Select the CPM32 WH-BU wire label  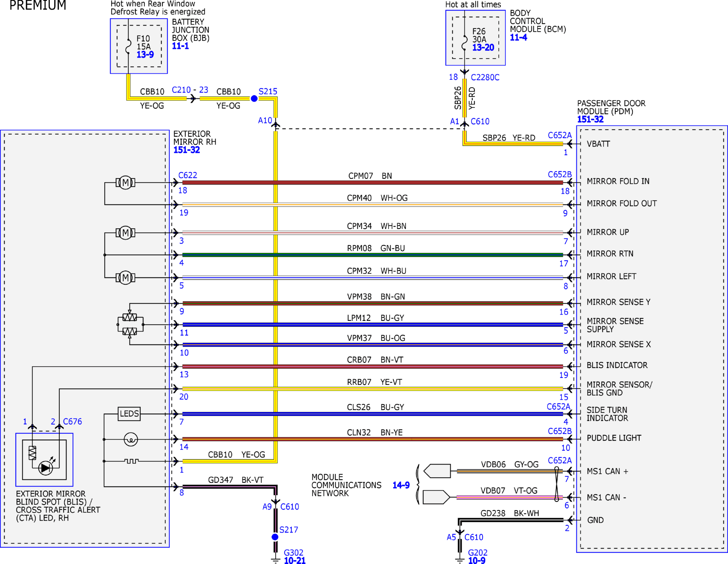[377, 271]
